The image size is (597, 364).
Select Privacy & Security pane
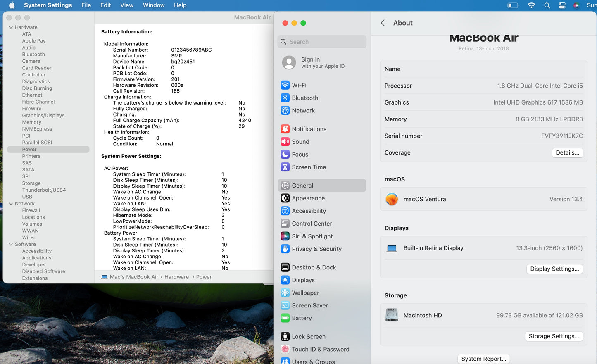pos(316,249)
